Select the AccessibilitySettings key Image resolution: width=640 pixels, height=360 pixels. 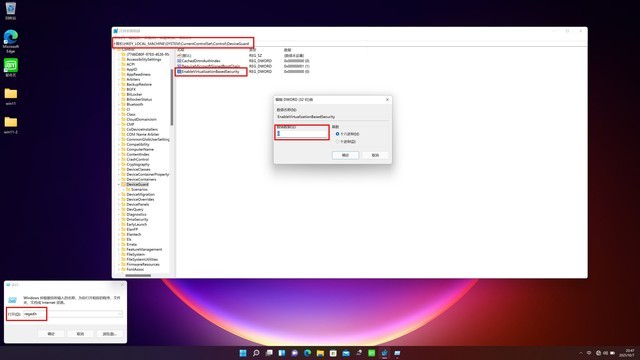pyautogui.click(x=144, y=60)
